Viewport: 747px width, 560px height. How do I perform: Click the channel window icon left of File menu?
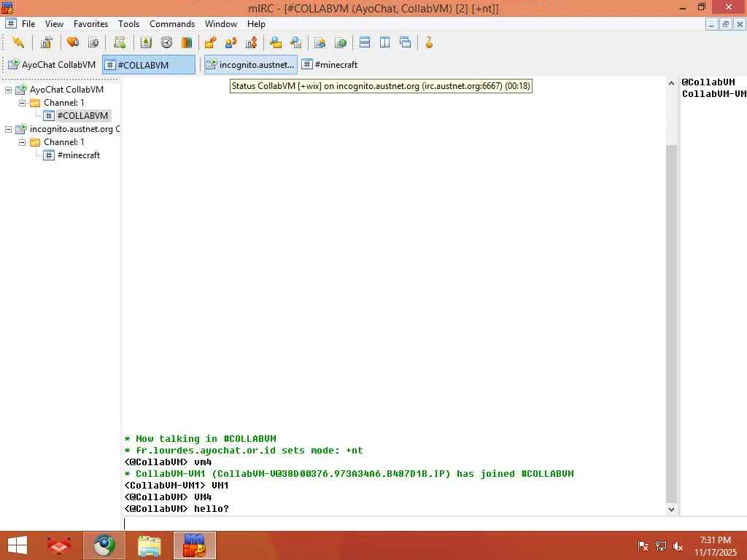click(11, 23)
